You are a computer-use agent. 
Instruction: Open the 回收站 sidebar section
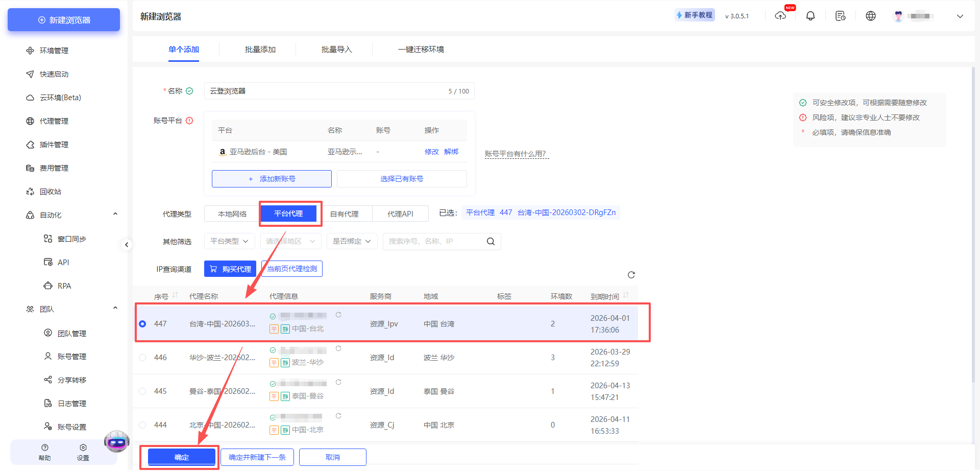[51, 191]
